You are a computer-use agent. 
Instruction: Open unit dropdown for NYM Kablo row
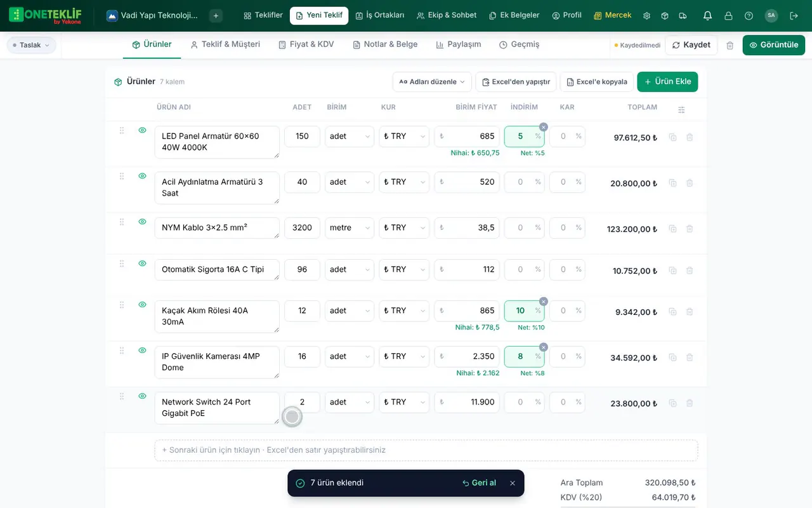coord(350,228)
